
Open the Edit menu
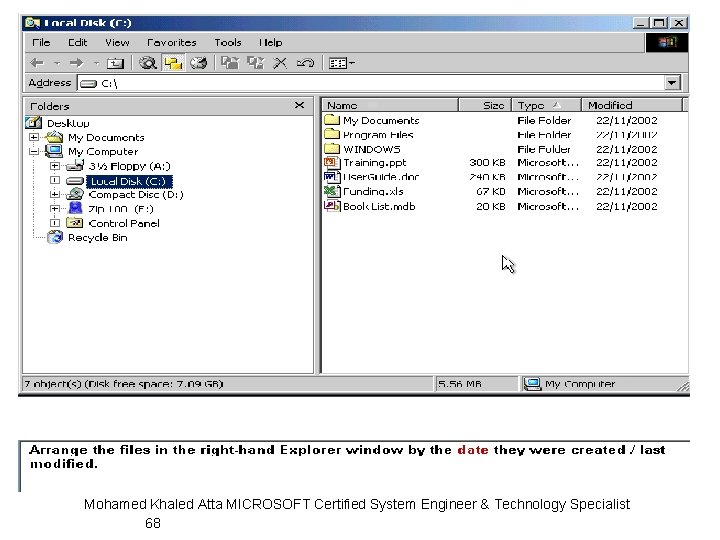pos(78,42)
